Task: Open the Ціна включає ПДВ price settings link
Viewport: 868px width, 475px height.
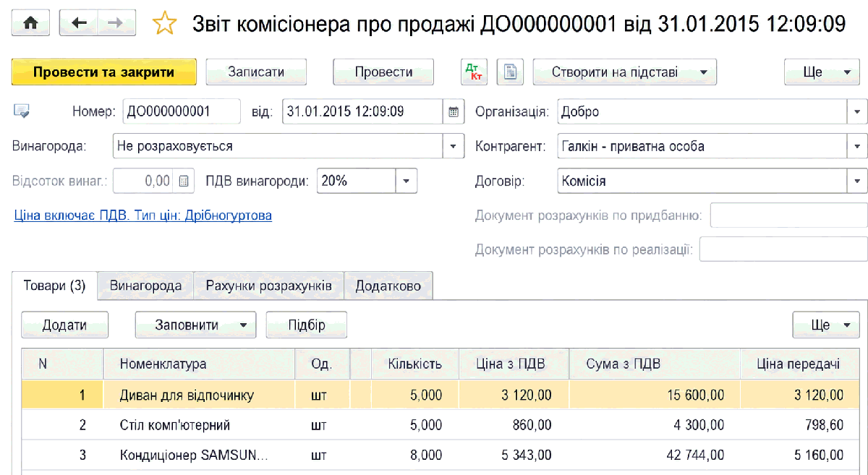Action: pos(143,215)
